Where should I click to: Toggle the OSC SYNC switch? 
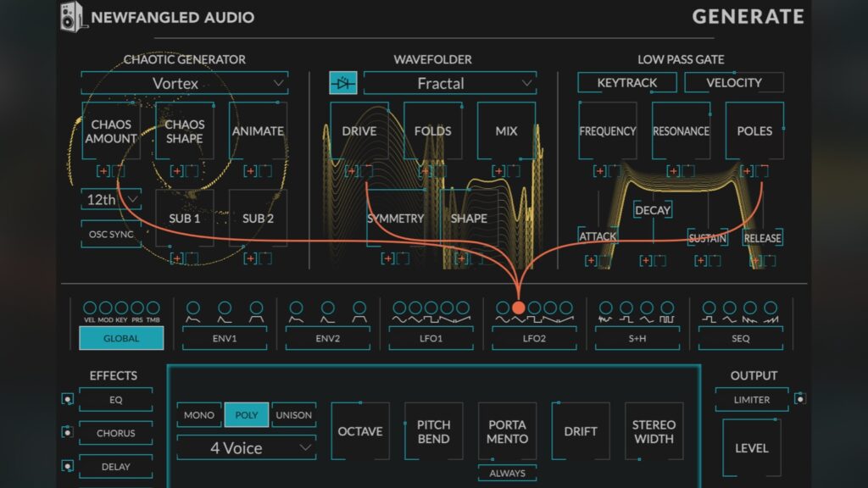[x=111, y=234]
